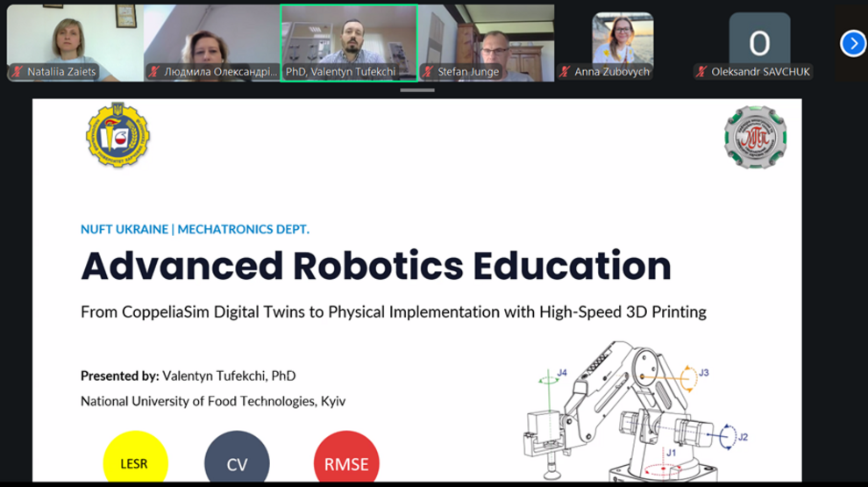Click the 'Advanced Robotics Education' title

376,266
